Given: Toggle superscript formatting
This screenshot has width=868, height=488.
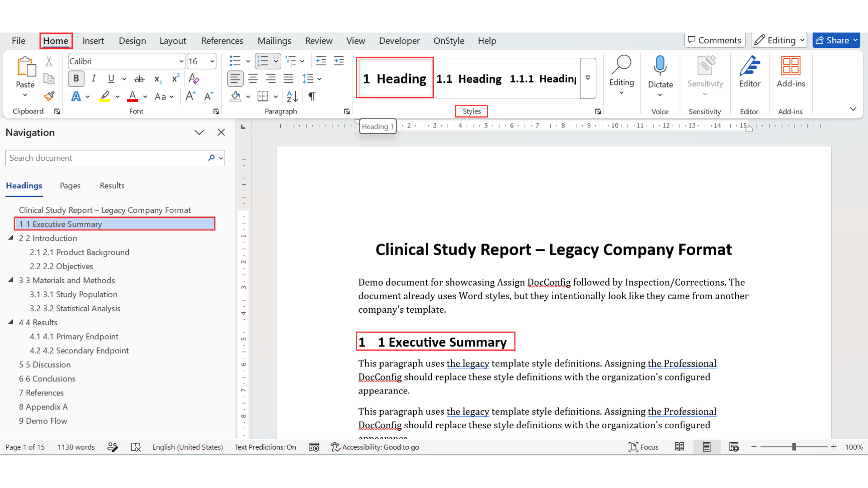Looking at the screenshot, I should click(175, 79).
